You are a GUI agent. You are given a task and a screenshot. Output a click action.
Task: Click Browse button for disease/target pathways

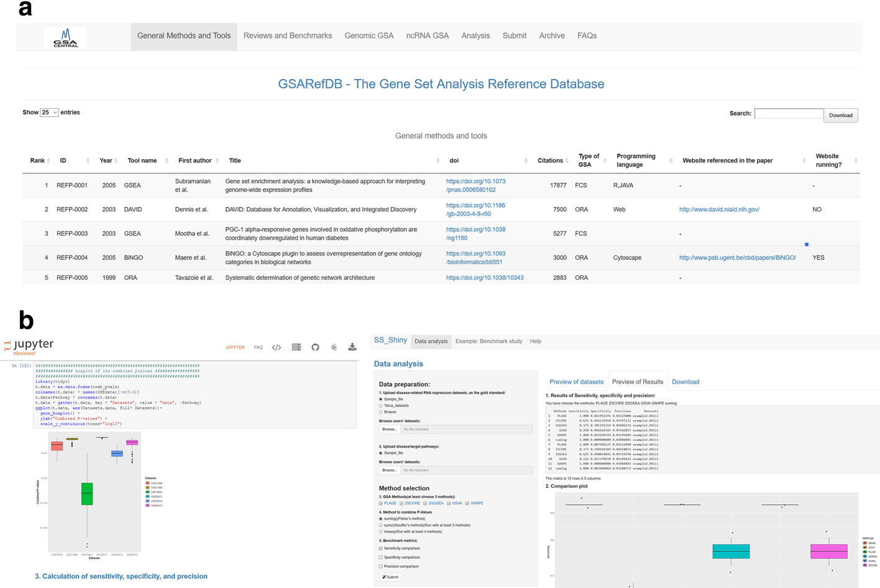point(389,471)
